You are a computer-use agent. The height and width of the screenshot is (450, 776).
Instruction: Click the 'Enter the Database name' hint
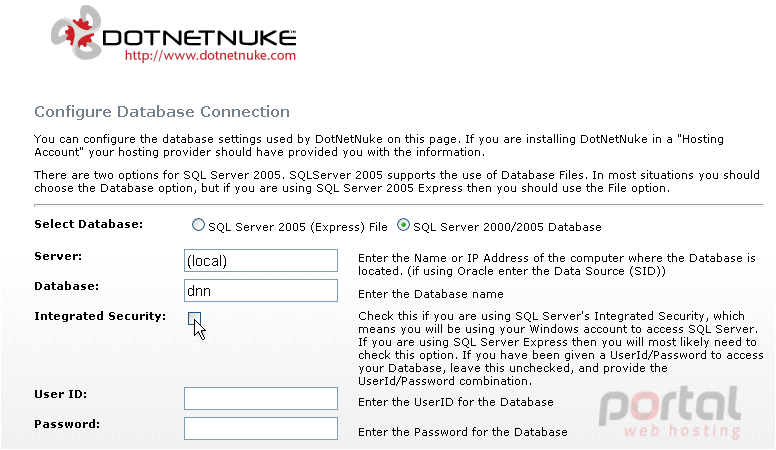[431, 294]
